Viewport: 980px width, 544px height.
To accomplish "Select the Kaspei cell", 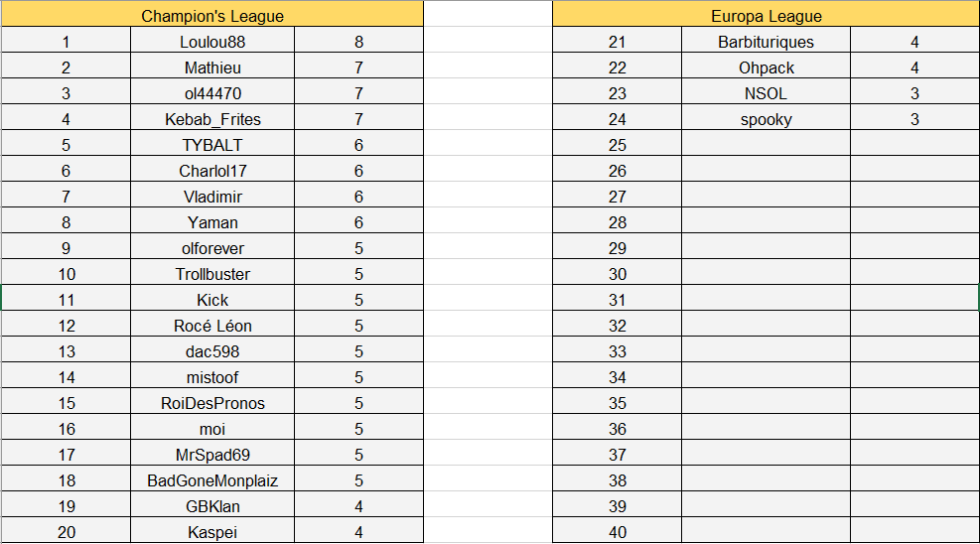I will tap(212, 532).
